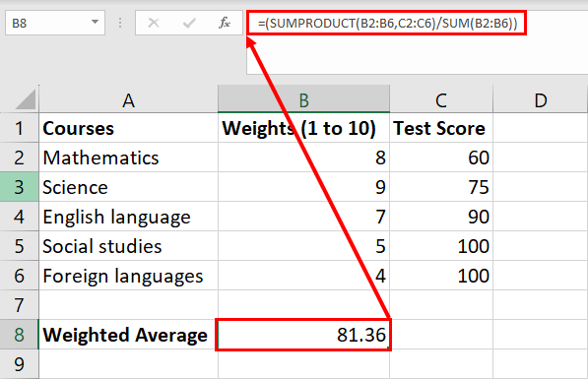Select the 'Mathematics' cell
The image size is (588, 379).
click(128, 158)
